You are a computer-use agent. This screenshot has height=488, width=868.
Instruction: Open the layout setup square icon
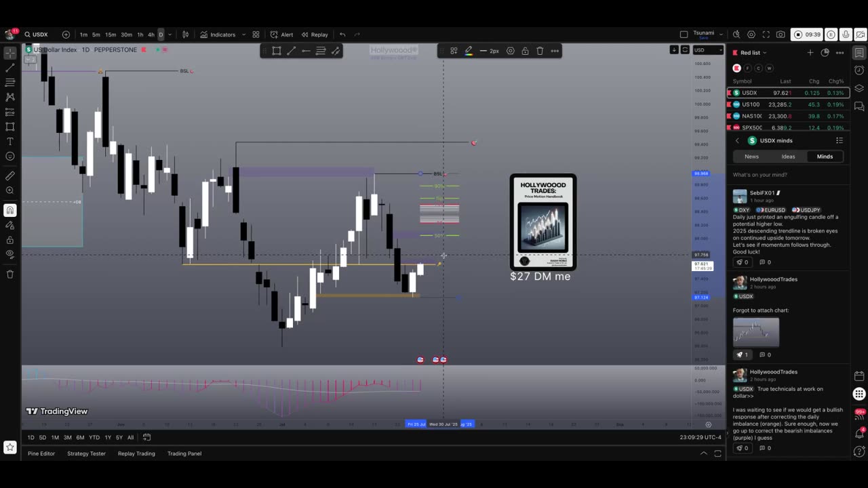(x=684, y=35)
